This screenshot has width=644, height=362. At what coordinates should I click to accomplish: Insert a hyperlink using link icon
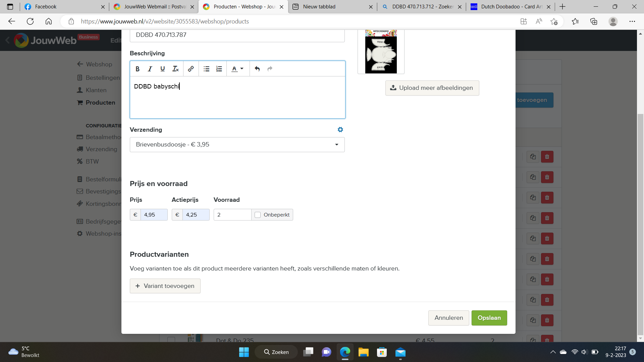tap(191, 69)
